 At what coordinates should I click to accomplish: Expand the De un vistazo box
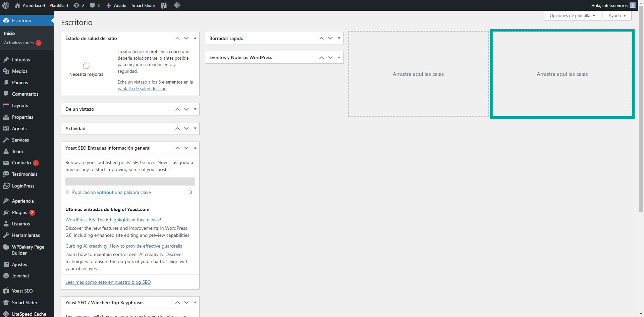coord(195,109)
